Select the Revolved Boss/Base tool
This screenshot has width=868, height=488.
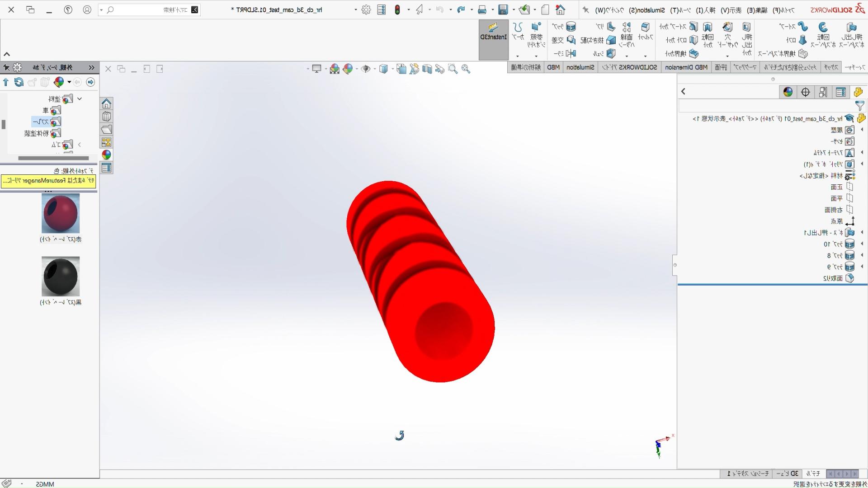pos(823,35)
